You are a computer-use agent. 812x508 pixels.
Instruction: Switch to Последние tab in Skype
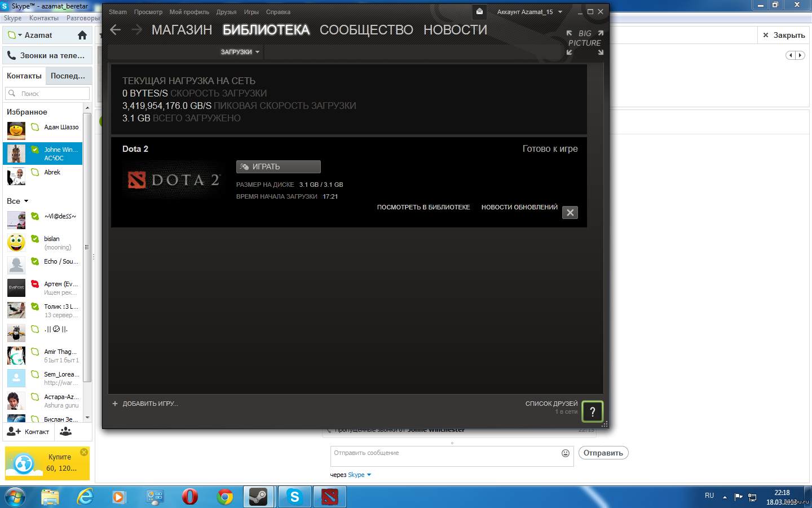click(x=68, y=76)
